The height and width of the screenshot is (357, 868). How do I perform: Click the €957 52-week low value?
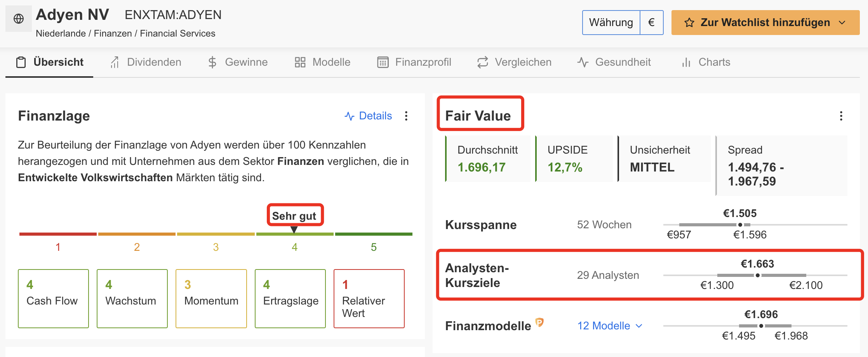pyautogui.click(x=679, y=235)
